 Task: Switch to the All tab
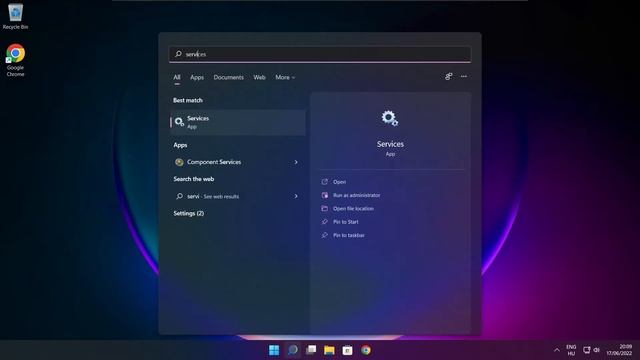[x=177, y=77]
